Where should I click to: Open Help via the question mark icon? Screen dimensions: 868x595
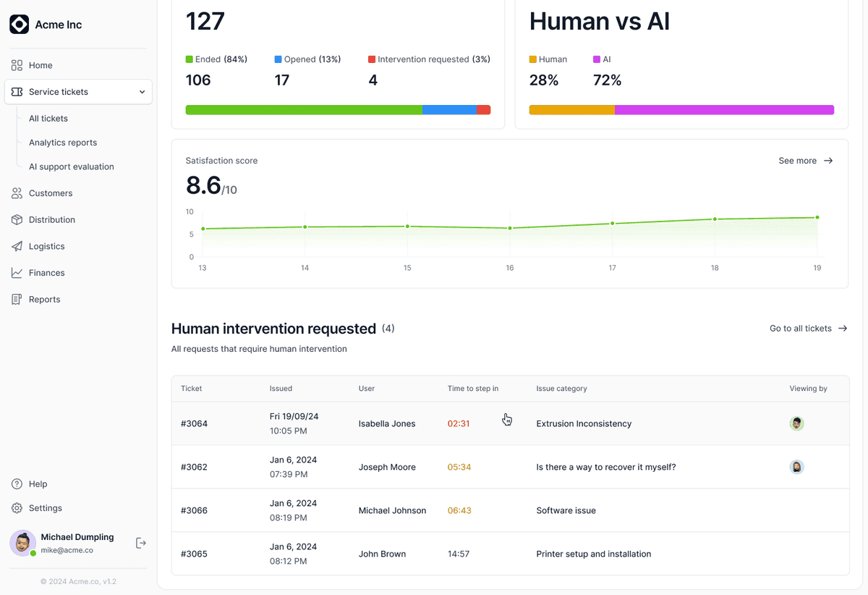click(17, 484)
